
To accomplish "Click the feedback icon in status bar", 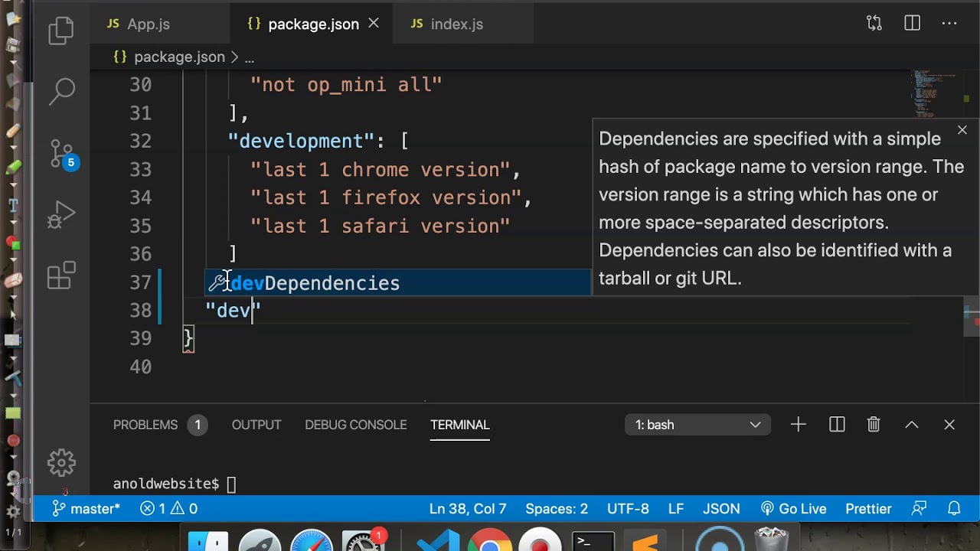I will [920, 509].
